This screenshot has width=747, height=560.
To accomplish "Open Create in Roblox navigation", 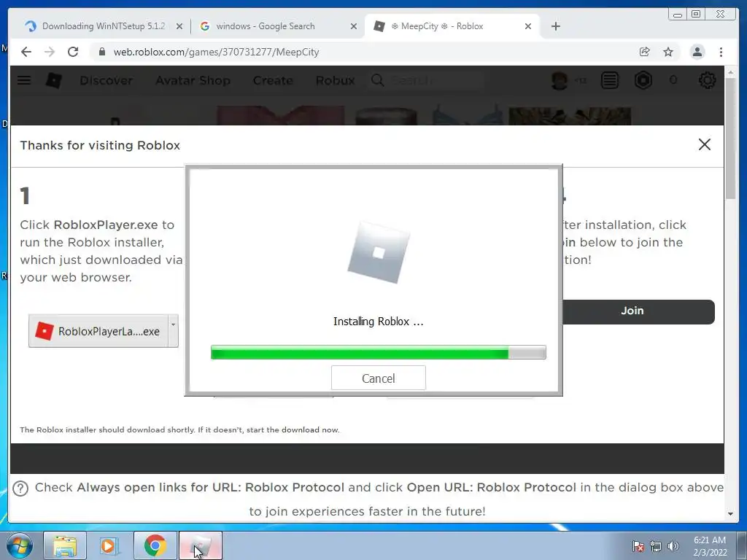I will coord(273,80).
